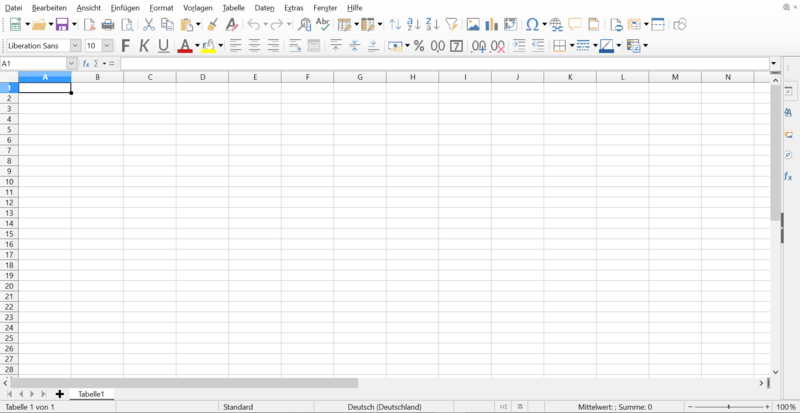Screen dimensions: 800x413
Task: Click the AutoFilter funnel icon
Action: click(x=451, y=24)
